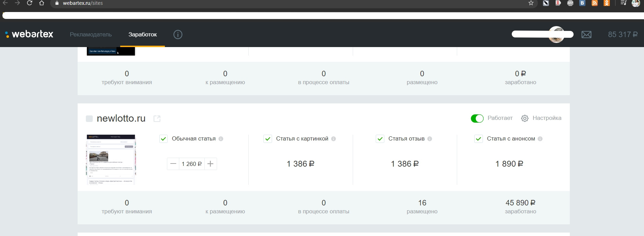Select the checkbox beside newlotto.ru title
Image resolution: width=644 pixels, height=236 pixels.
pyautogui.click(x=89, y=119)
